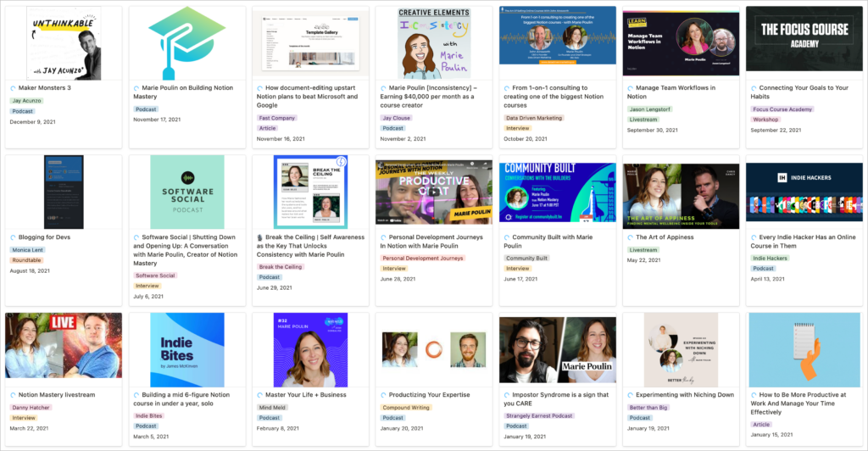Select the Jason Lengstorf tag
Viewport: 868px width, 451px height.
650,109
